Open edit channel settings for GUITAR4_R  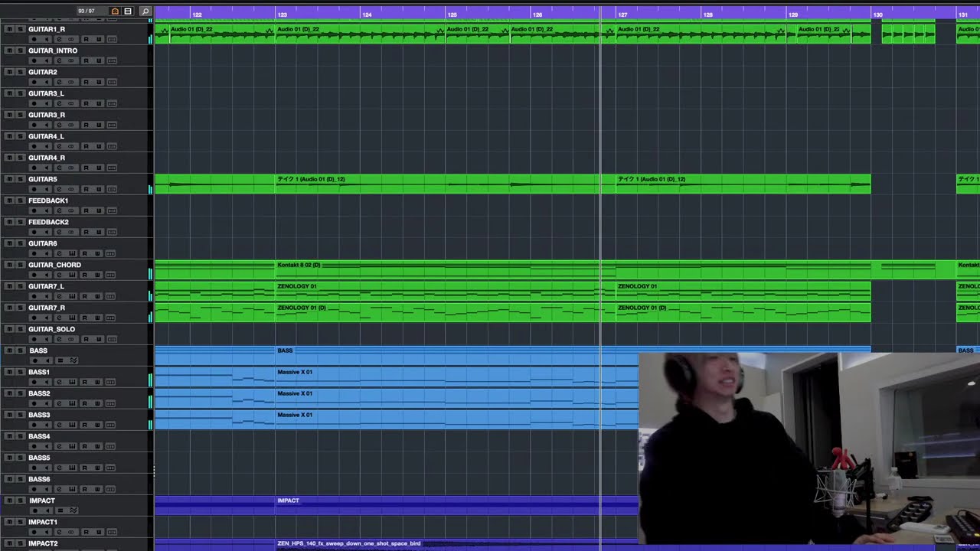point(59,168)
